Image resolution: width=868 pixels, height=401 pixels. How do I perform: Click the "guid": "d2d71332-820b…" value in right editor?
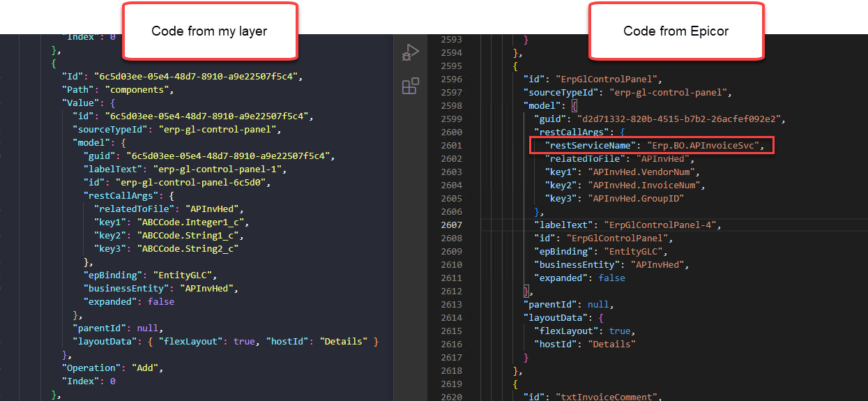679,119
